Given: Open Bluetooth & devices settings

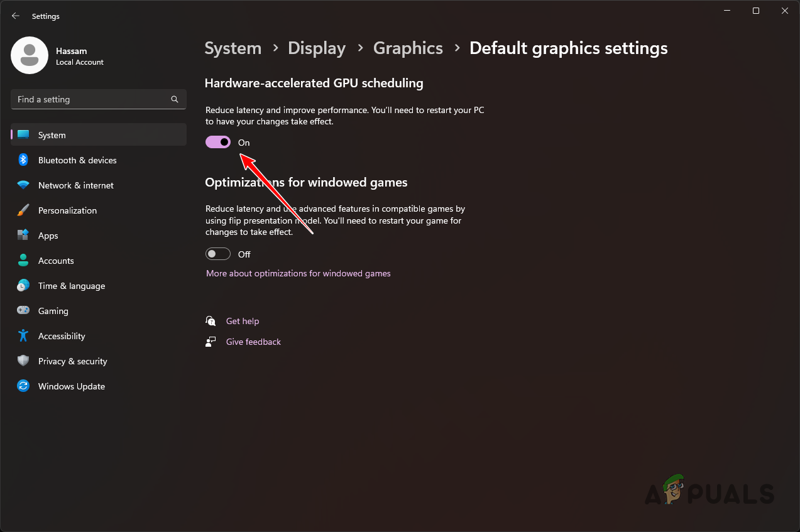Looking at the screenshot, I should pos(23,160).
